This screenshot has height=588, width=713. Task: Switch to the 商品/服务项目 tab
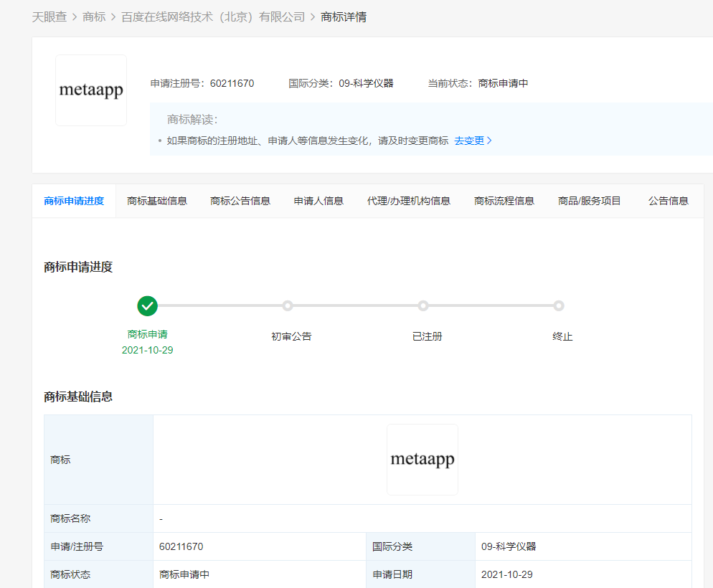[590, 201]
